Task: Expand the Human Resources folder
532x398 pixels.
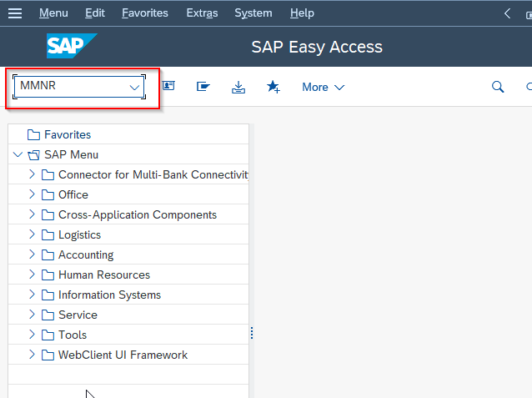Action: tap(32, 275)
